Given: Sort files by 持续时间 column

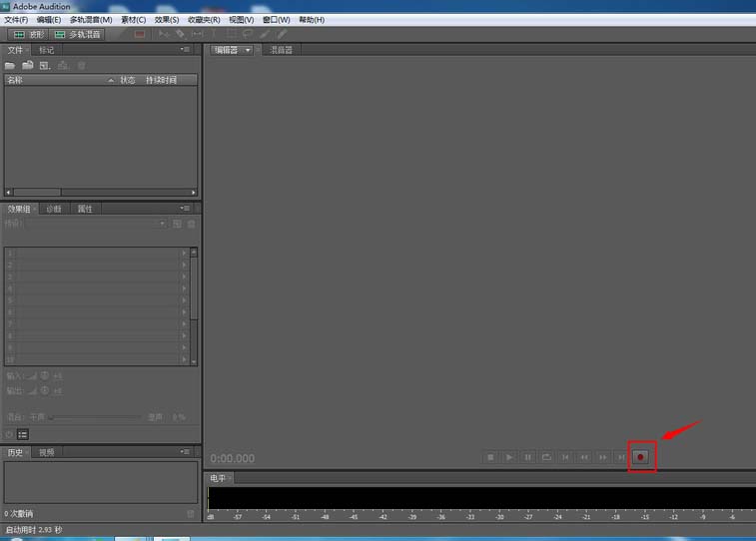Looking at the screenshot, I should (161, 80).
